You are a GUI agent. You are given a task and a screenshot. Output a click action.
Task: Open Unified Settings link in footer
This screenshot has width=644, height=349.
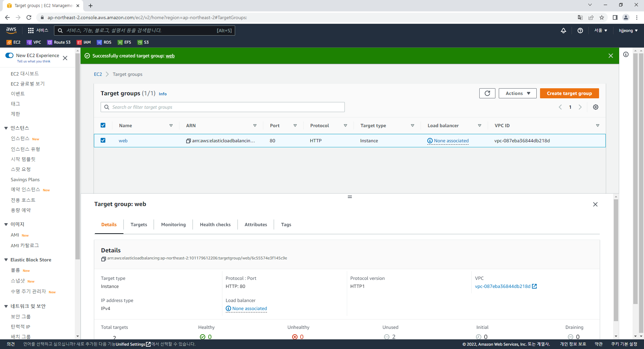tap(133, 344)
